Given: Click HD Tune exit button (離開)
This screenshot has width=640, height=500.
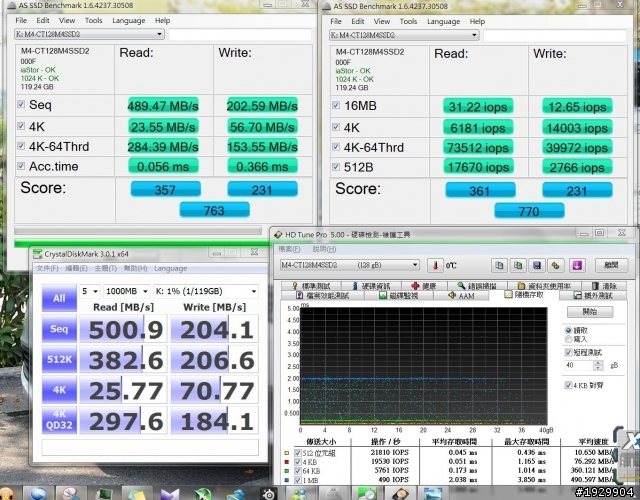Looking at the screenshot, I should point(611,265).
